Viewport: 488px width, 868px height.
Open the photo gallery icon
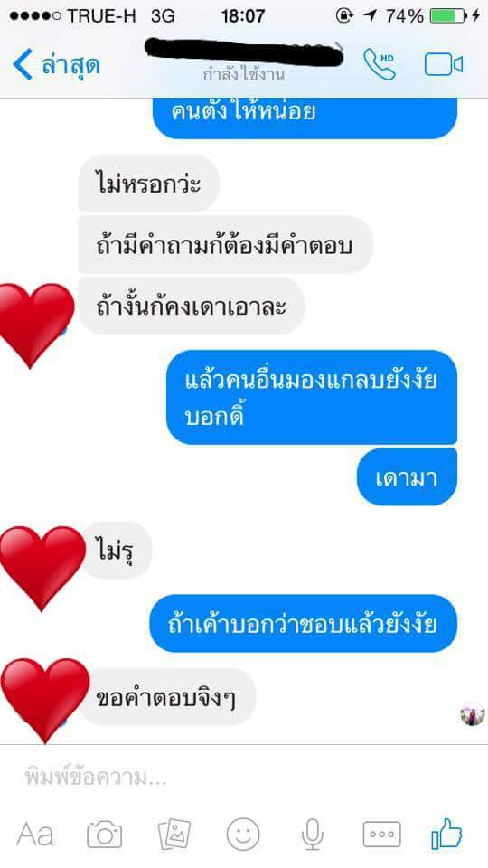pos(174,835)
